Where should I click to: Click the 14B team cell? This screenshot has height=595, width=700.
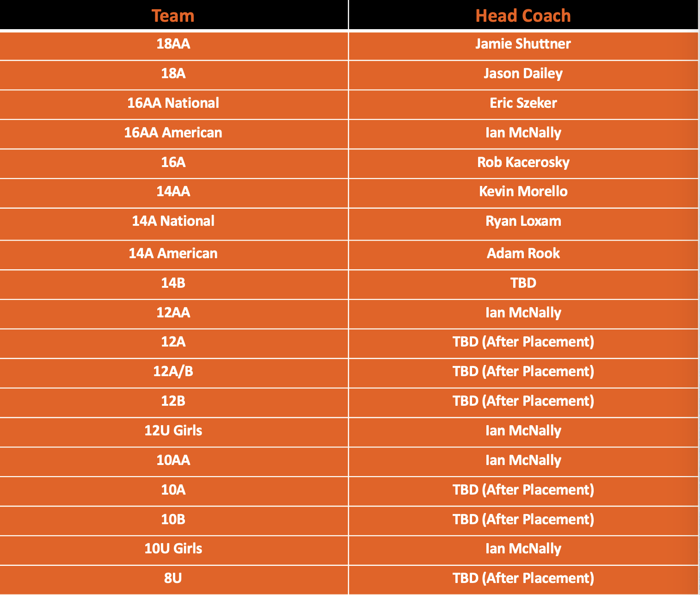(173, 283)
